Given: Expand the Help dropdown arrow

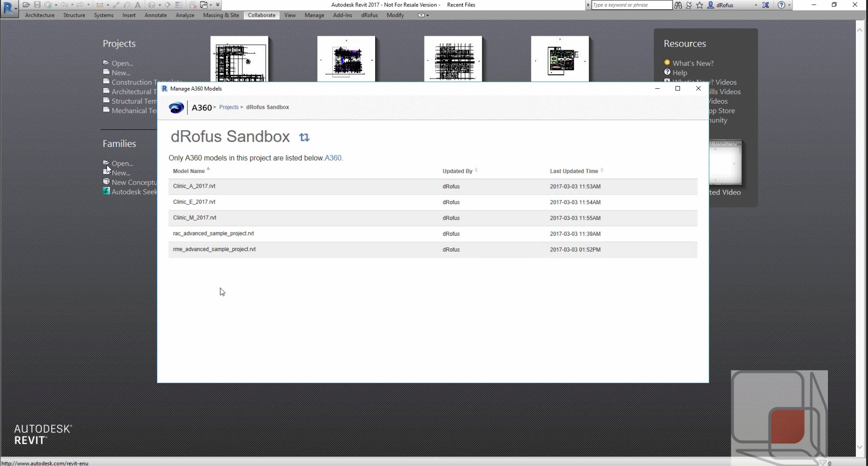Looking at the screenshot, I should [x=789, y=5].
